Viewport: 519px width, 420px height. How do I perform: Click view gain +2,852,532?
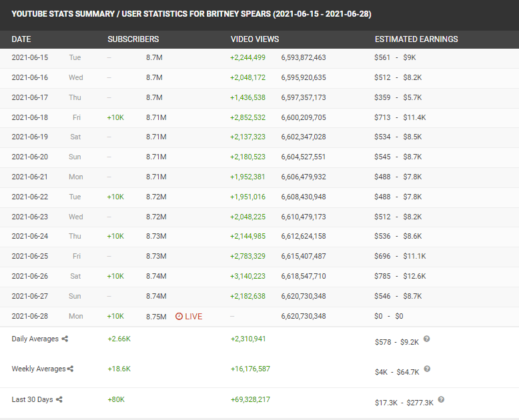[248, 117]
